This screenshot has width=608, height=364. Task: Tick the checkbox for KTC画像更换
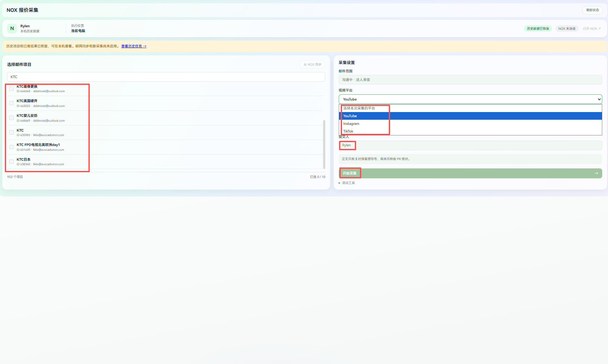pos(12,89)
